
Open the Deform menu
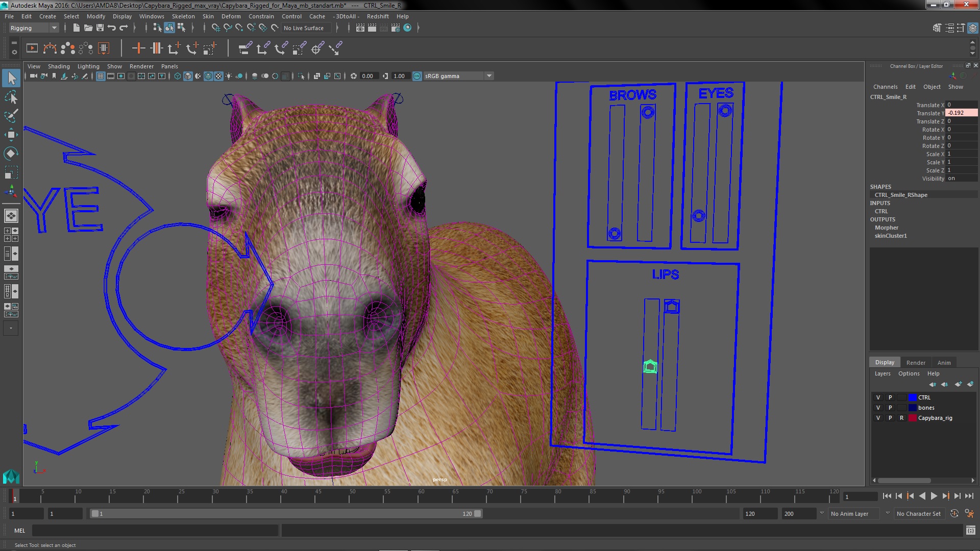pos(231,16)
